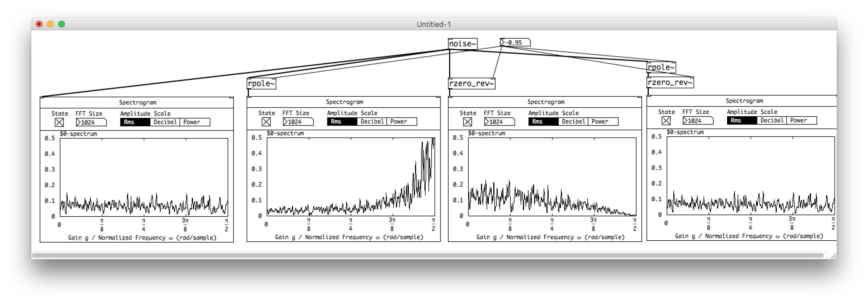Toggle State checkbox in fourth spectrogram
Image resolution: width=868 pixels, height=304 pixels.
[x=666, y=121]
